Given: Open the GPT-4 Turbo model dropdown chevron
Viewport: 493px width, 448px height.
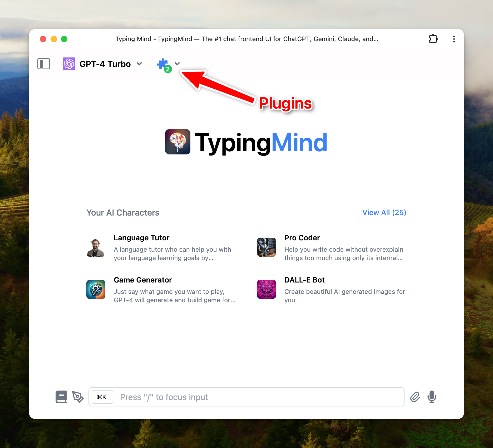Looking at the screenshot, I should coord(140,64).
